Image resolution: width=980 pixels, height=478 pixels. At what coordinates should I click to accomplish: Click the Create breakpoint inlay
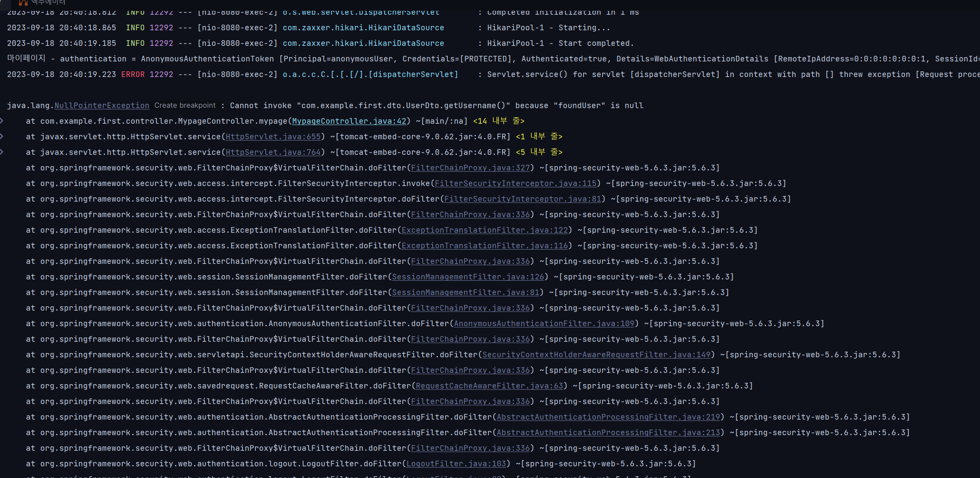click(x=185, y=106)
